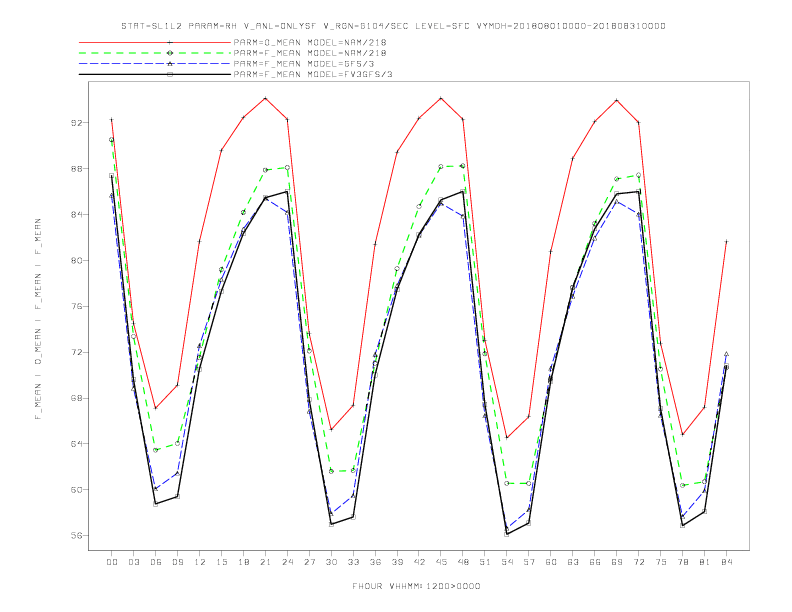Screen dimensions: 792x612
Task: Click x-axis tick label 24
Action: coord(287,562)
